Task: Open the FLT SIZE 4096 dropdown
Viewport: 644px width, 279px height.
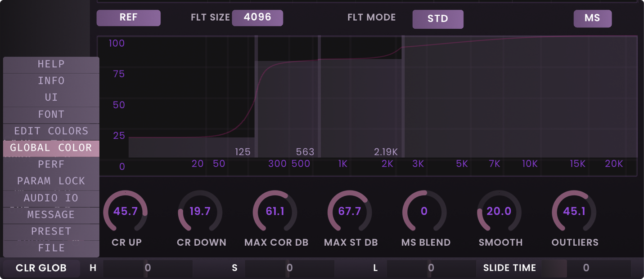Action: pyautogui.click(x=257, y=18)
